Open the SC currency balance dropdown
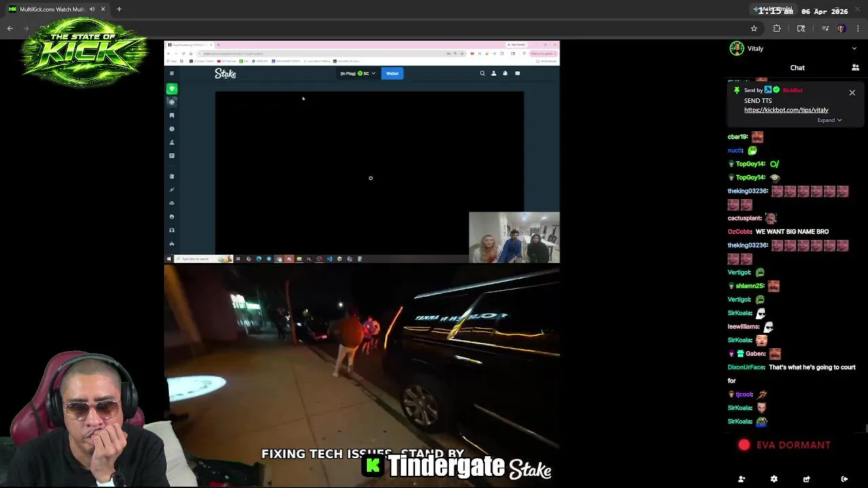Screen dimensions: 868x488 coord(357,73)
